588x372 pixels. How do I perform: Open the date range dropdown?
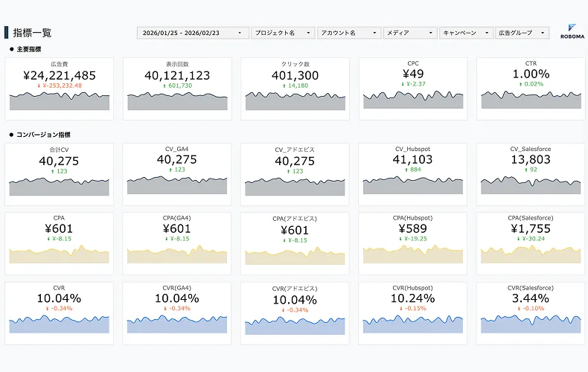click(x=193, y=33)
